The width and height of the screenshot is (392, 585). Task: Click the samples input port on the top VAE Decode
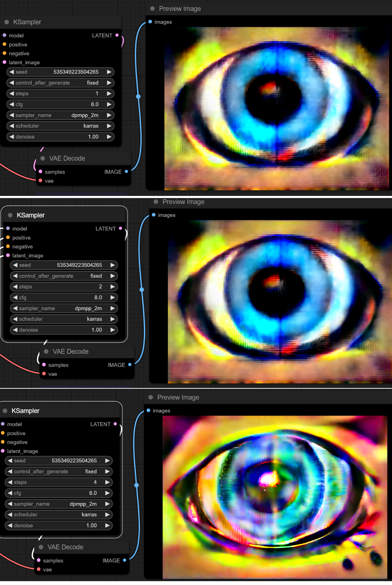pos(40,171)
